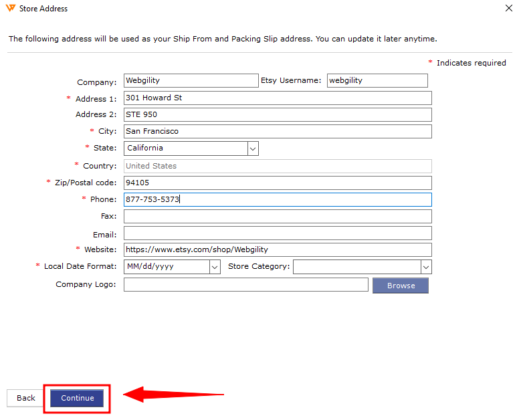Edit the Address 1 field

[x=278, y=98]
